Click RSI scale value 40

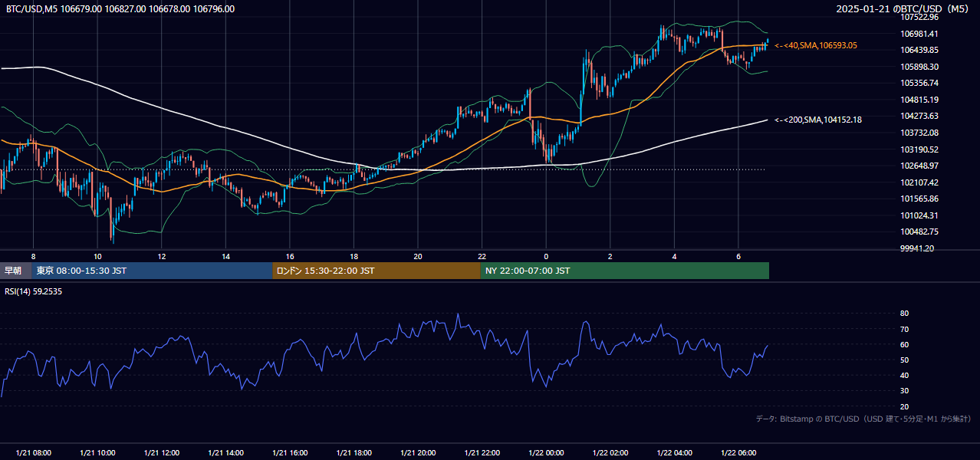904,375
